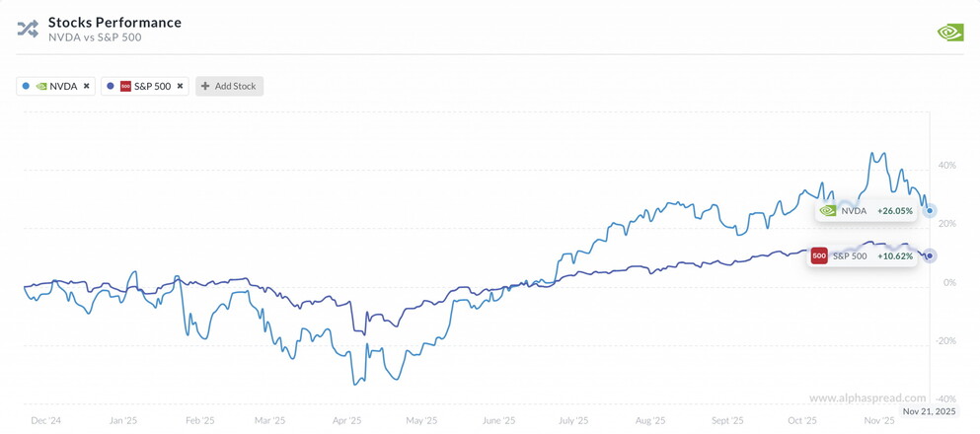The width and height of the screenshot is (980, 434).
Task: Remove S&P 500 with its x icon
Action: click(181, 87)
